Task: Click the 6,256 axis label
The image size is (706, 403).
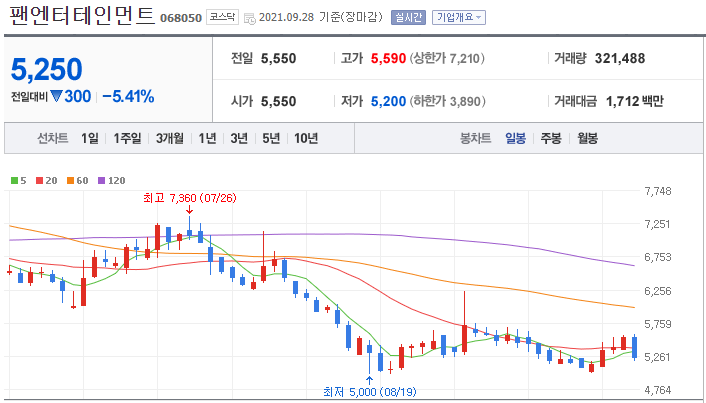Action: 658,291
